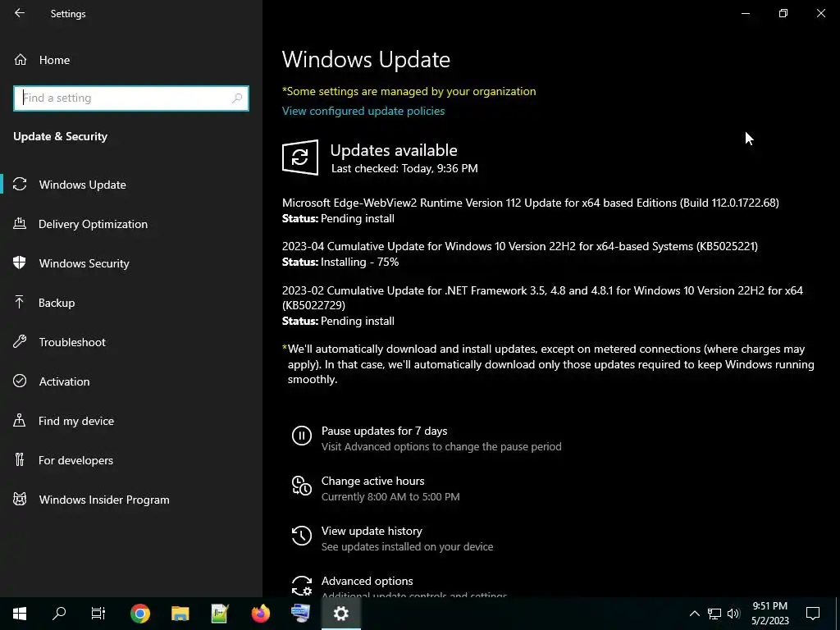This screenshot has height=630, width=840.
Task: Click View configured update policies link
Action: pyautogui.click(x=363, y=111)
